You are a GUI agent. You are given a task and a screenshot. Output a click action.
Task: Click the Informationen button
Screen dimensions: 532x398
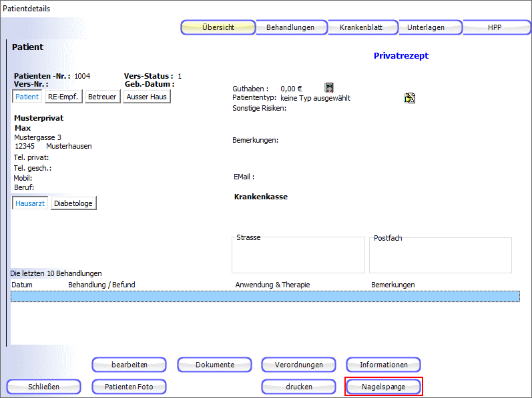click(383, 365)
